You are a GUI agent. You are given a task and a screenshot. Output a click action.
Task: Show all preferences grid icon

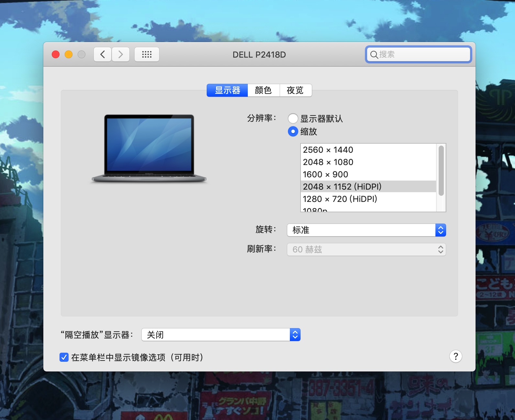click(x=147, y=54)
